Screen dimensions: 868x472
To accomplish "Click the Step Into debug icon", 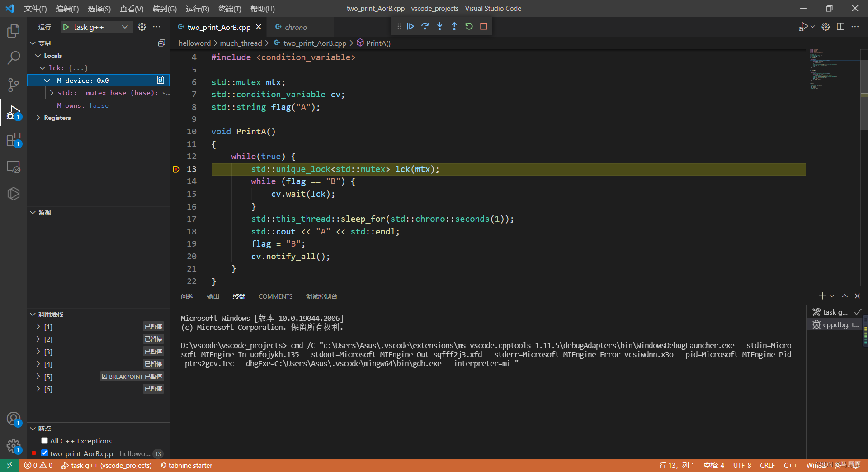I will (x=439, y=26).
